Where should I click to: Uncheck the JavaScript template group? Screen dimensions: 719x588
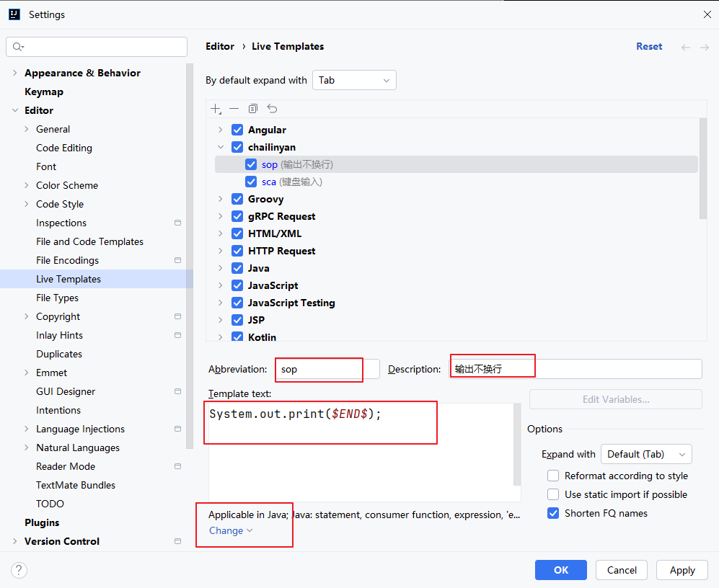pos(237,285)
